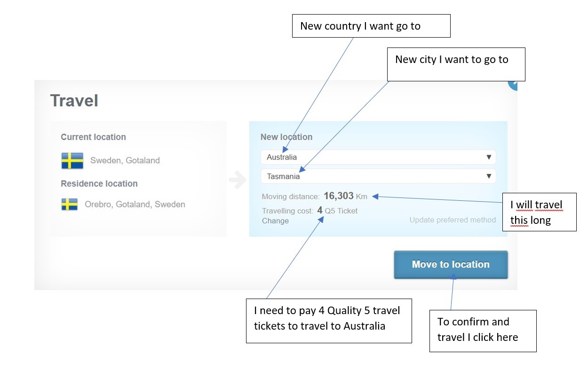The height and width of the screenshot is (371, 588).
Task: Click Update preferred method link
Action: pos(452,220)
